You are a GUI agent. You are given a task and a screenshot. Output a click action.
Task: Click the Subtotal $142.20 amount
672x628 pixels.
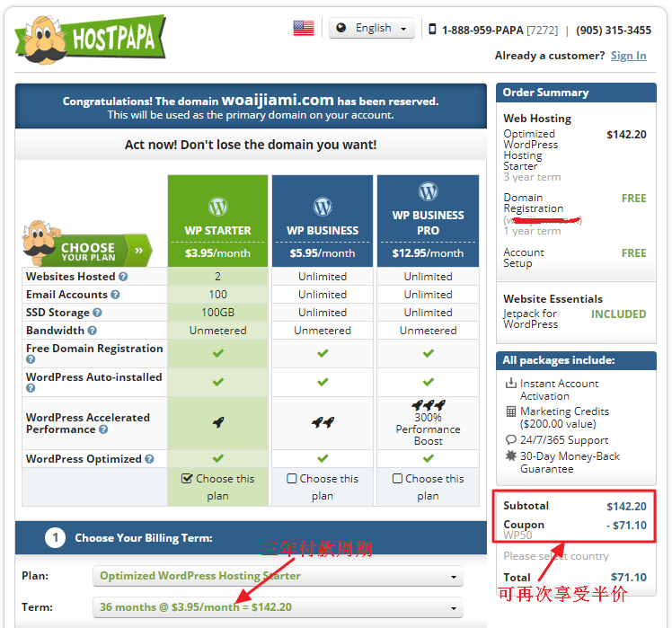click(x=626, y=507)
